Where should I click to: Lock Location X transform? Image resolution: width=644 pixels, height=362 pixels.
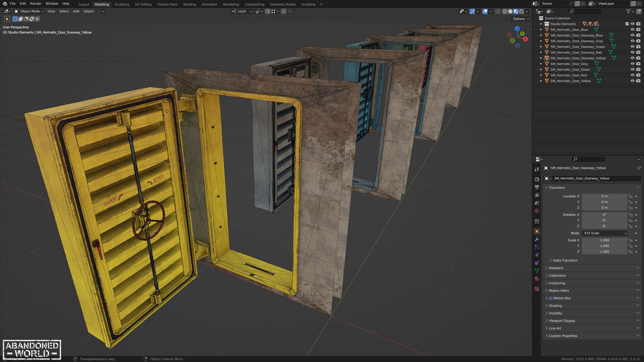630,196
